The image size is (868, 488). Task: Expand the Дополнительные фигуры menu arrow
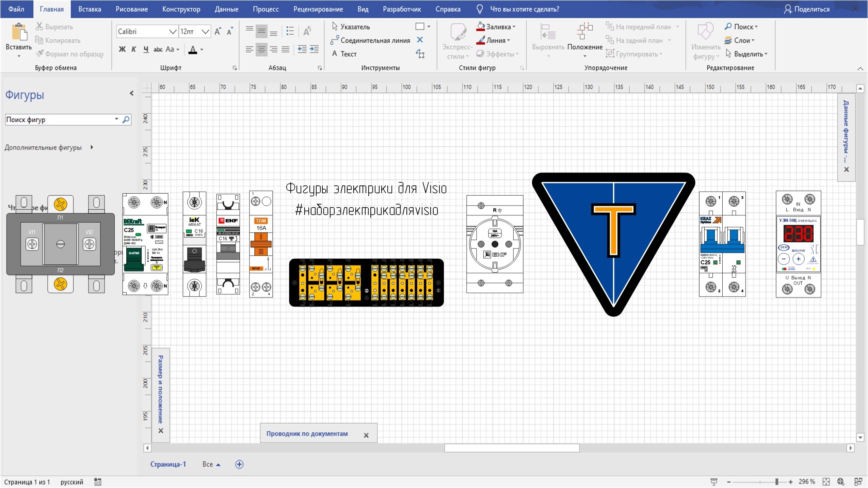[92, 147]
